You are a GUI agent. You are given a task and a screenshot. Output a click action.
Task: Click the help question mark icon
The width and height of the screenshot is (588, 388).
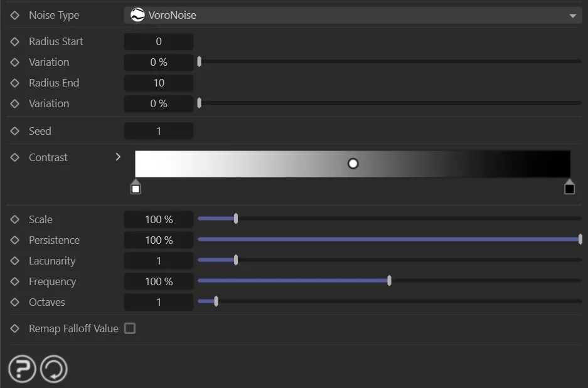(22, 369)
